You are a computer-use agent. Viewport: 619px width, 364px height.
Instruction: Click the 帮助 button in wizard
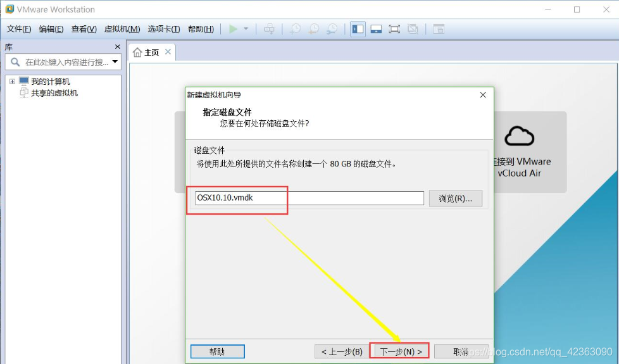pyautogui.click(x=217, y=351)
